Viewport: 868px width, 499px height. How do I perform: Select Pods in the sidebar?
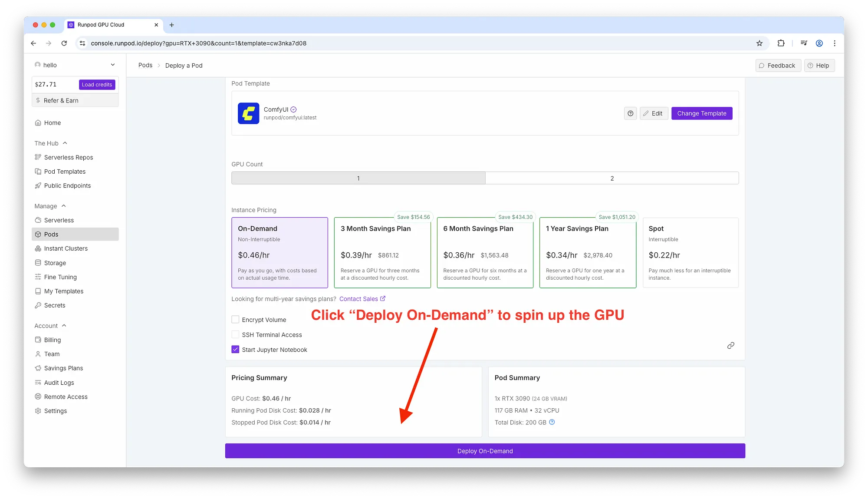click(75, 234)
